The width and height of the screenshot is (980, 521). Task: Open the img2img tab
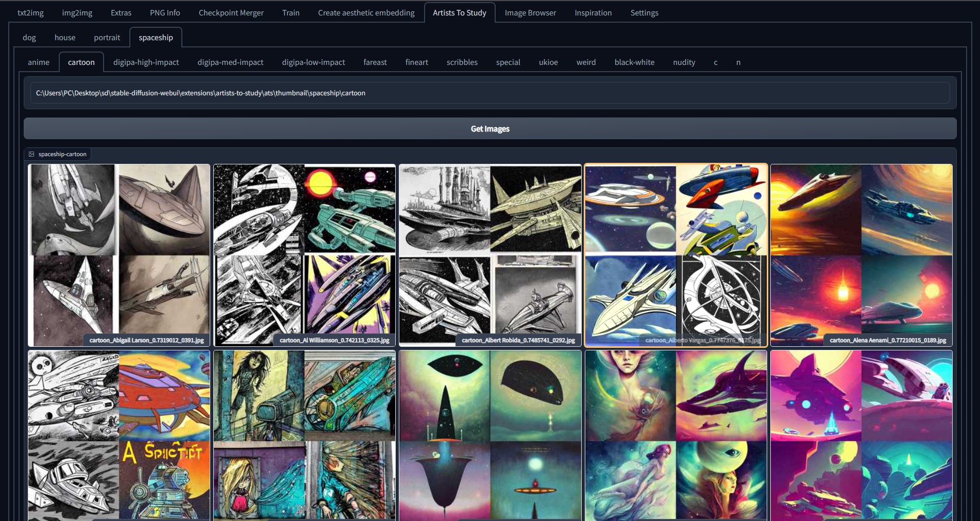click(77, 13)
